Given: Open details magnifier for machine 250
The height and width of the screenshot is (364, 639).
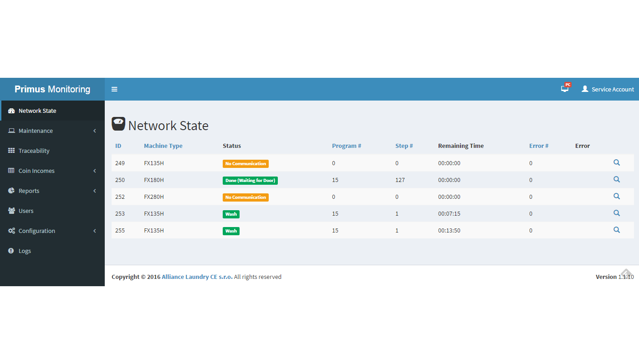Looking at the screenshot, I should click(616, 180).
